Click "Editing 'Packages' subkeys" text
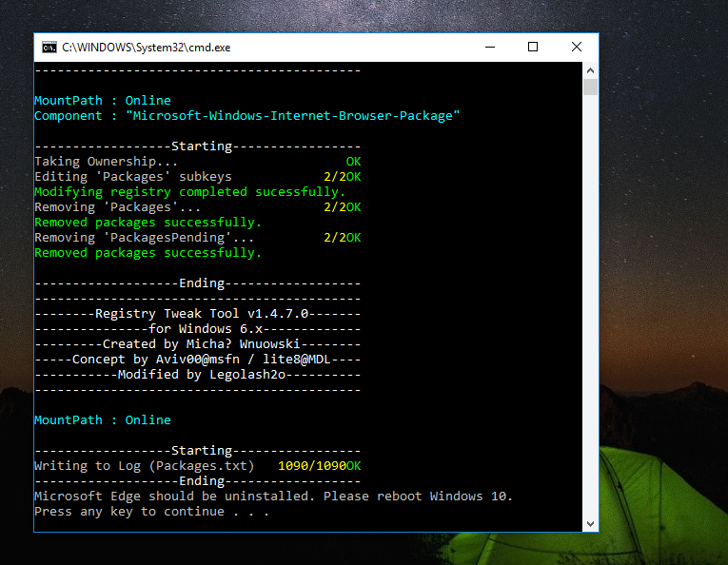Screen dimensions: 728x565 coord(133,177)
